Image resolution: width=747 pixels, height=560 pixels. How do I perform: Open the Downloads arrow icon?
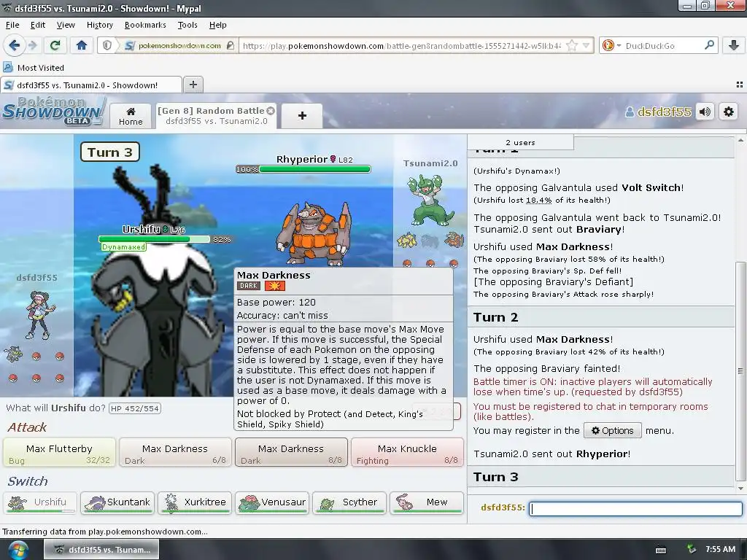tap(734, 46)
